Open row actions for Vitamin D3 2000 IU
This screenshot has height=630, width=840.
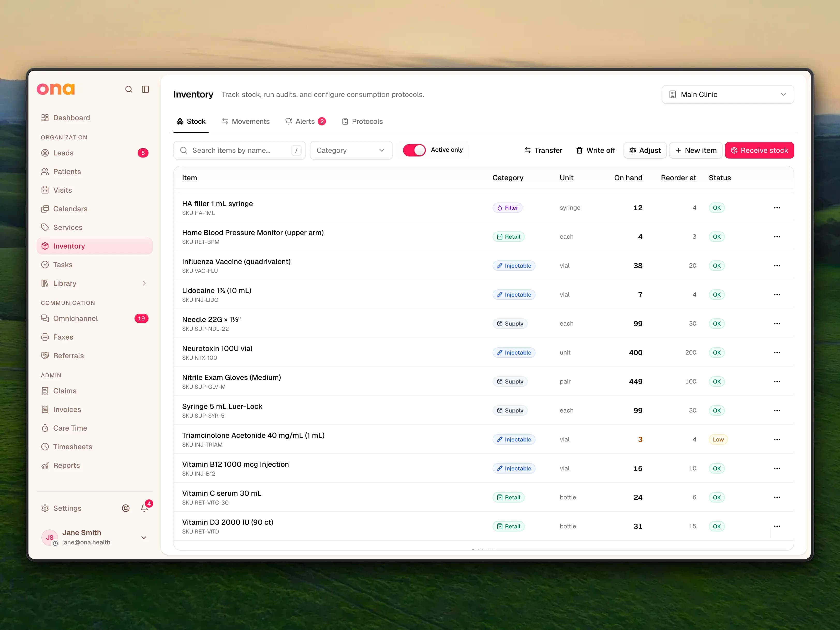point(777,526)
